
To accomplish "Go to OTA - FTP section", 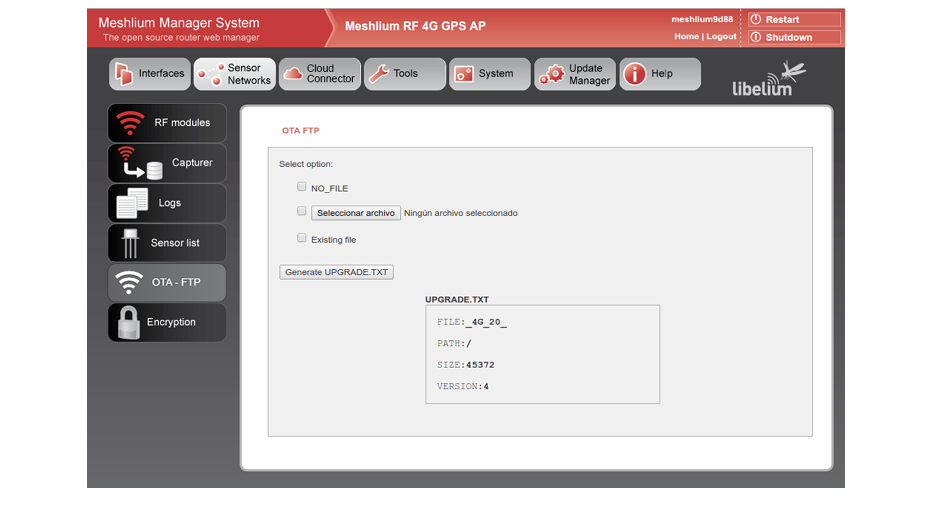I will click(167, 282).
